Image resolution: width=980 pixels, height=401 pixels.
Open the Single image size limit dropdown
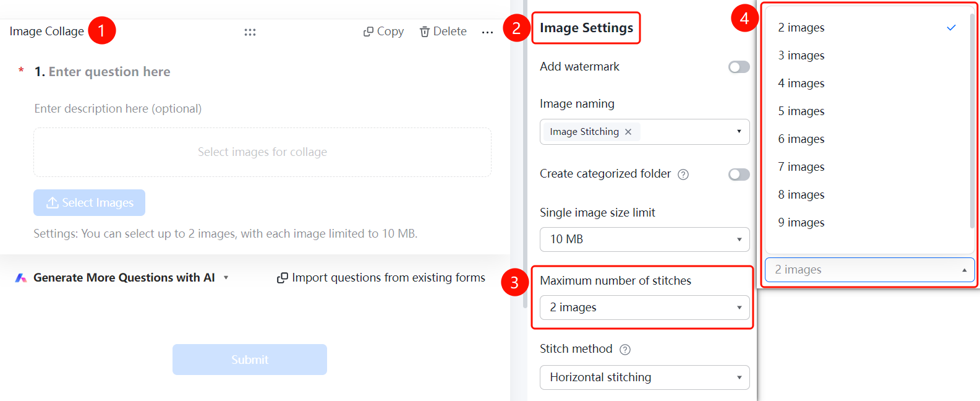click(x=645, y=239)
